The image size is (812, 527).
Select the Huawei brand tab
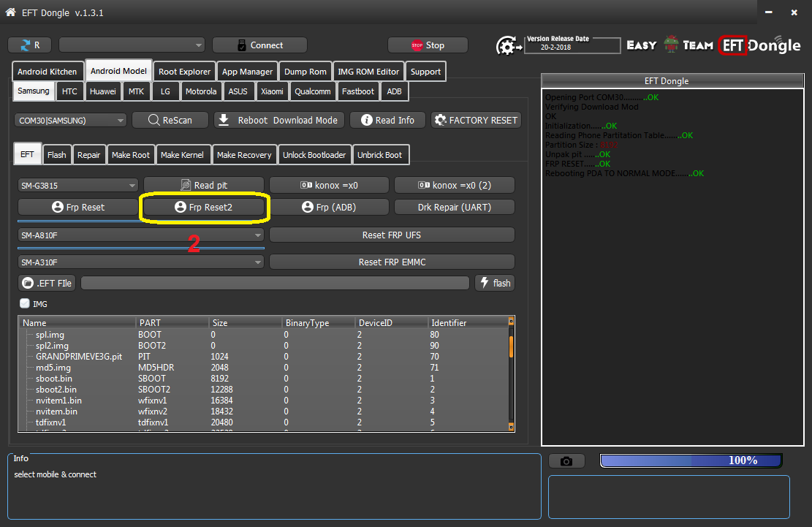click(102, 91)
